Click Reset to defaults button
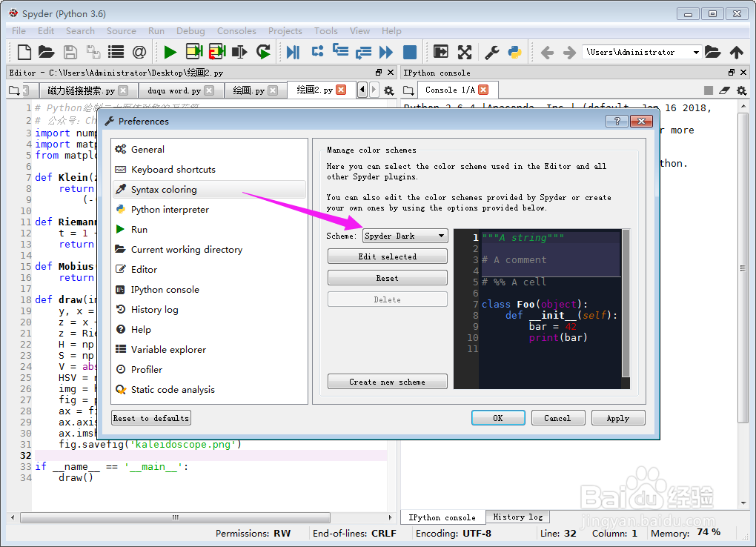The width and height of the screenshot is (756, 547). point(151,418)
